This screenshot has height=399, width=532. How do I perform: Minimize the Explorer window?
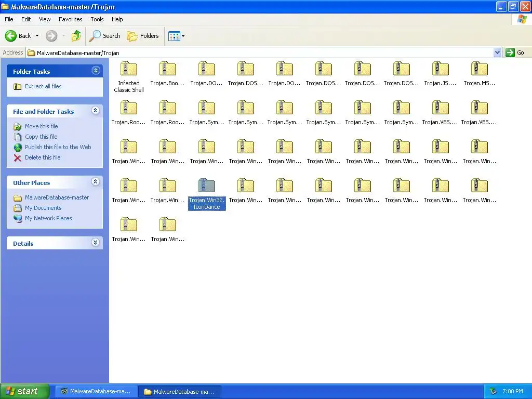(x=501, y=7)
